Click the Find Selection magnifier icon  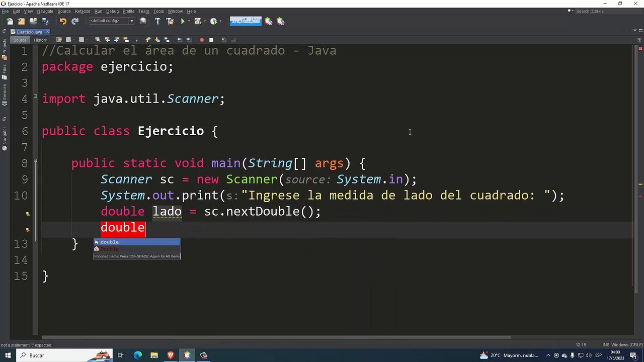(98, 40)
